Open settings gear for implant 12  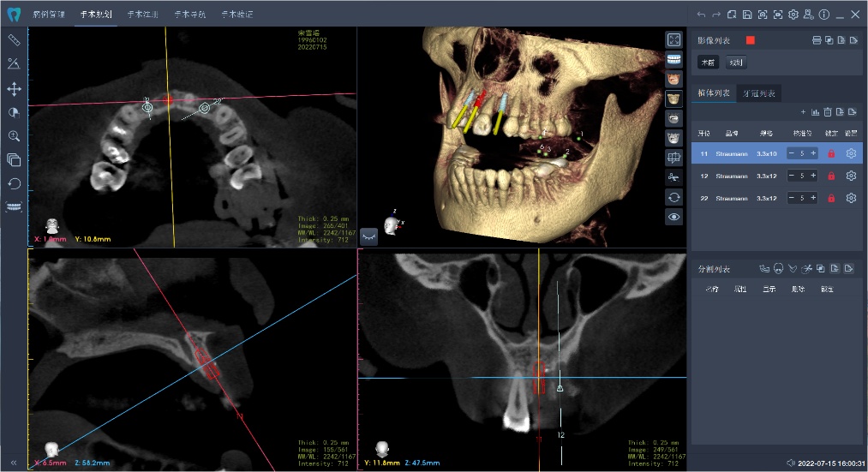[852, 176]
